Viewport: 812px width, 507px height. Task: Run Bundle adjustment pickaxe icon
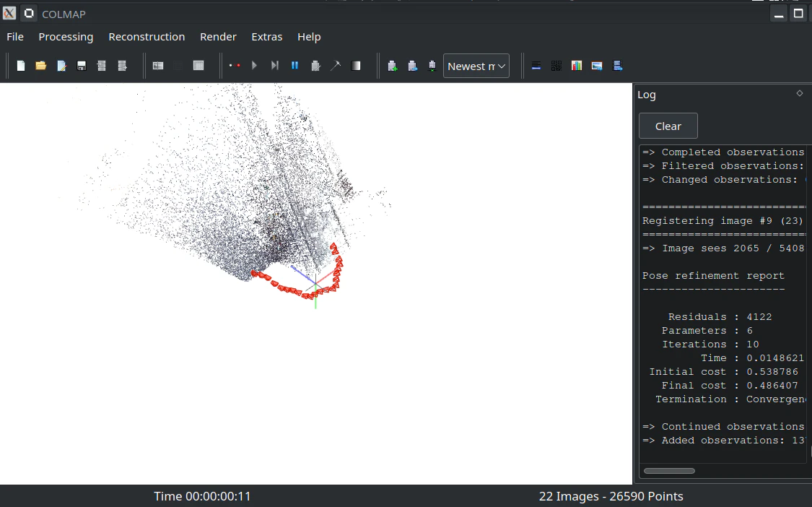click(336, 66)
